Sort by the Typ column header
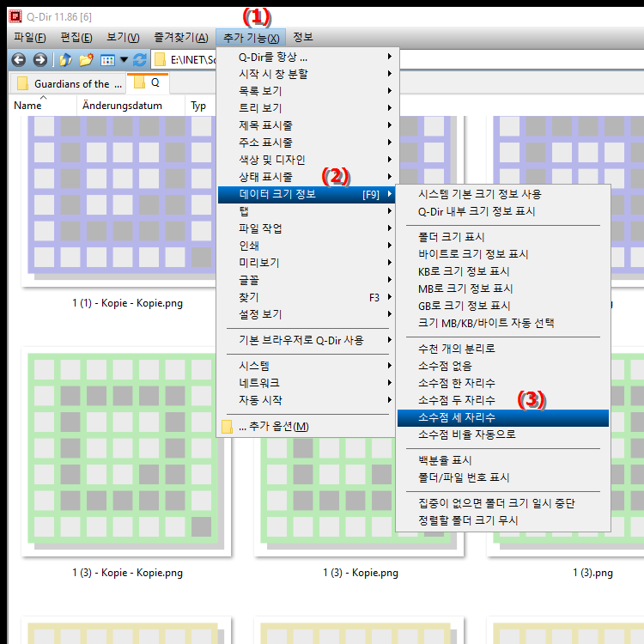Viewport: 644px width, 644px height. pos(198,106)
